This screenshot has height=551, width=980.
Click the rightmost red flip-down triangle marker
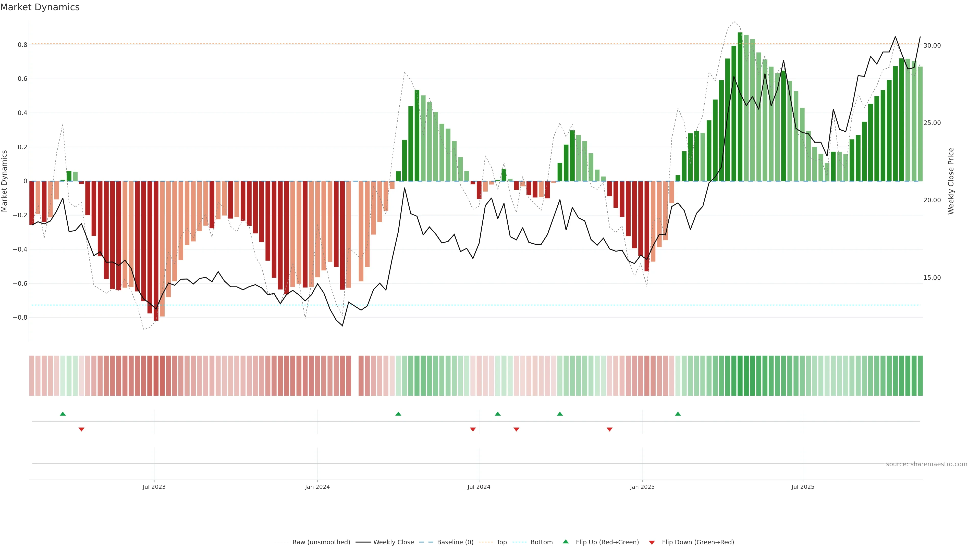tap(609, 429)
